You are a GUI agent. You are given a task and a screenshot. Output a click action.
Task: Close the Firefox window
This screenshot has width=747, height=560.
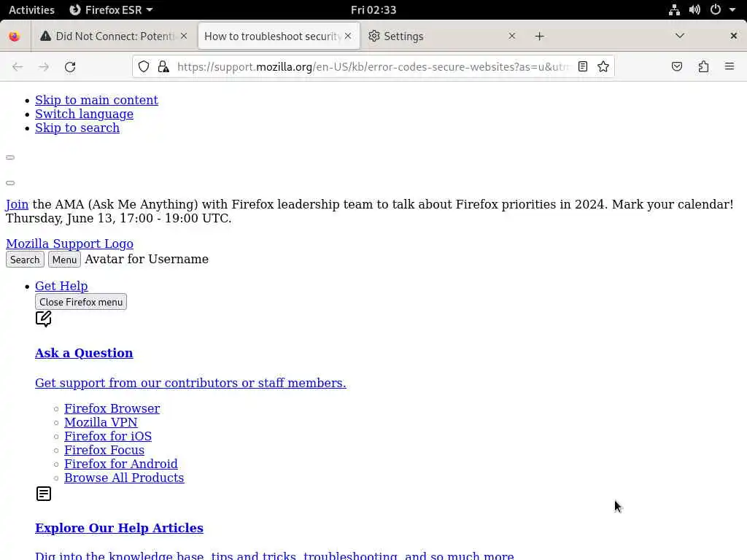(734, 36)
